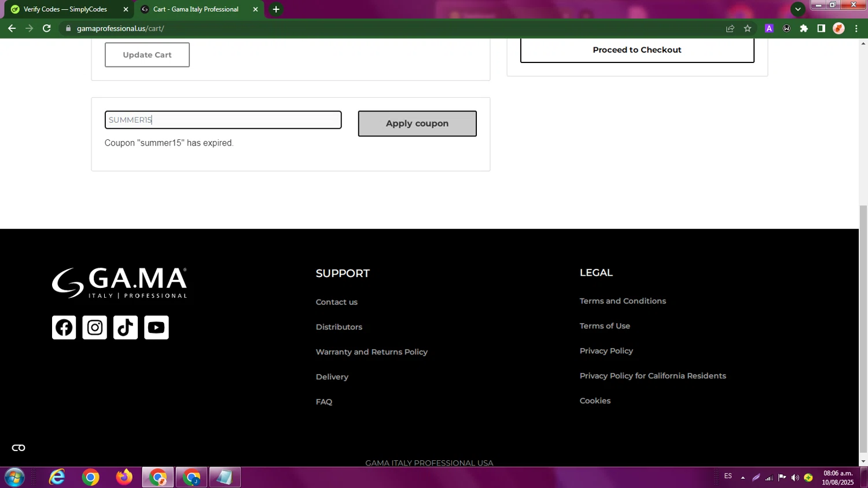Click the Apply coupon button
The width and height of the screenshot is (868, 488).
[x=417, y=124]
